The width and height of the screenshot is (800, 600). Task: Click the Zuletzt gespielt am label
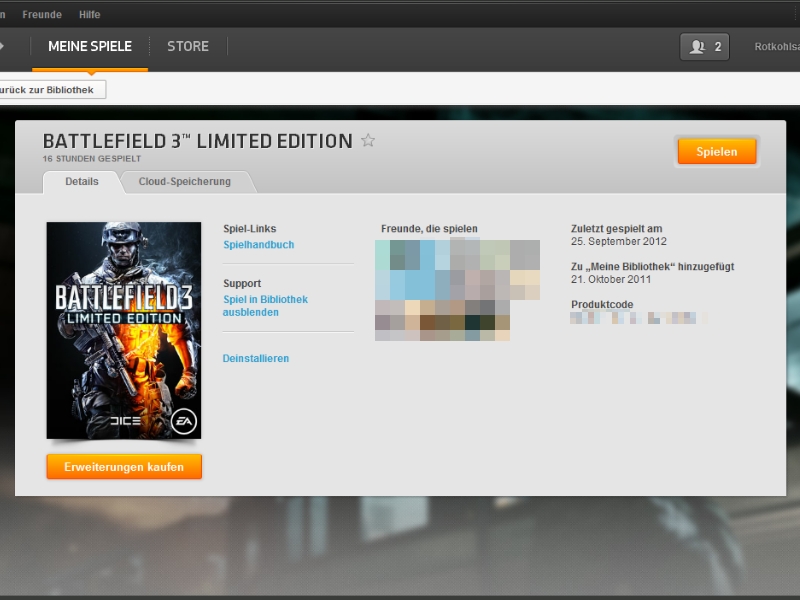(x=616, y=229)
